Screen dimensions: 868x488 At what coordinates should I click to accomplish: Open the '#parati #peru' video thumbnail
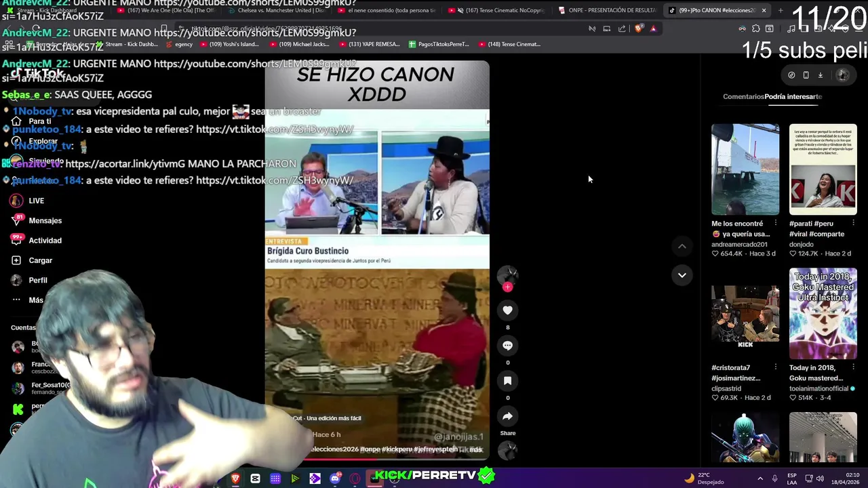click(823, 169)
